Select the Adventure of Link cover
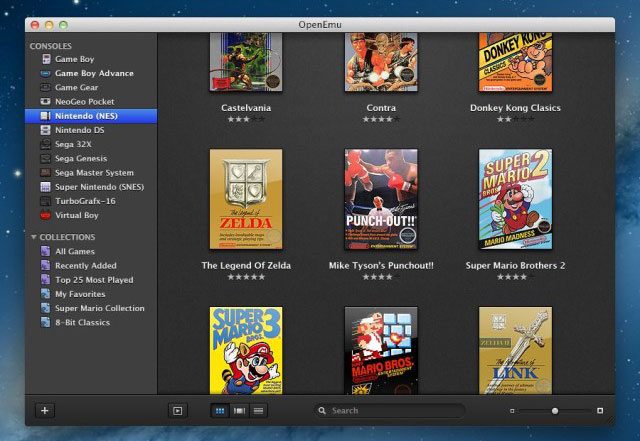This screenshot has height=441, width=640. click(x=515, y=350)
